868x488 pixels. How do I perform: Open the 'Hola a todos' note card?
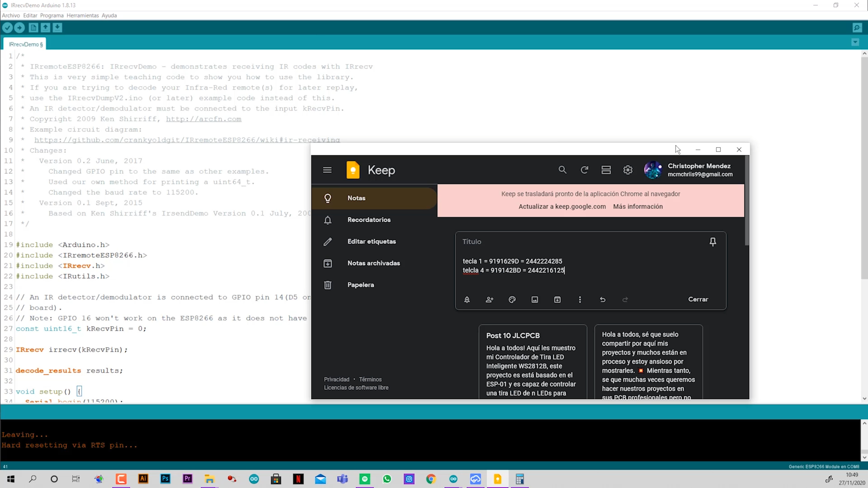[x=649, y=361]
